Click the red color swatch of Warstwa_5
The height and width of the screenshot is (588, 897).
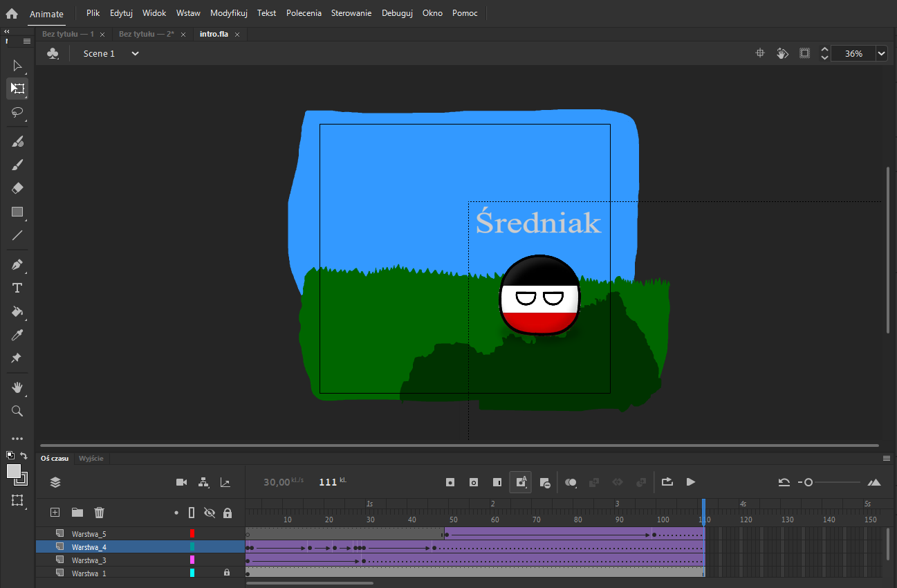[193, 533]
